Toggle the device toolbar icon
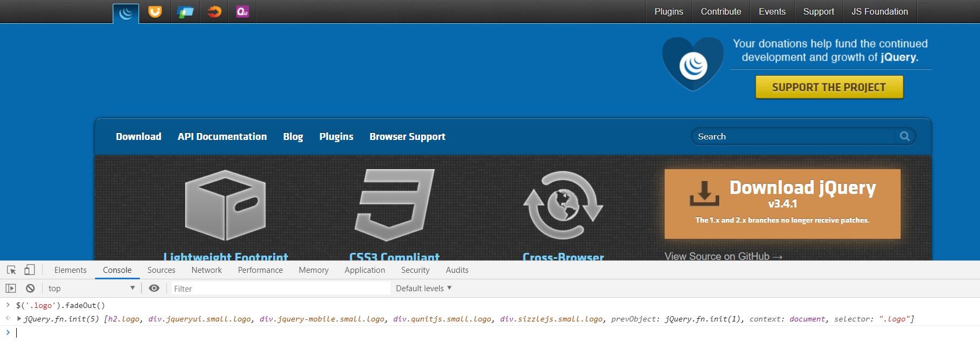The height and width of the screenshot is (342, 980). point(30,270)
